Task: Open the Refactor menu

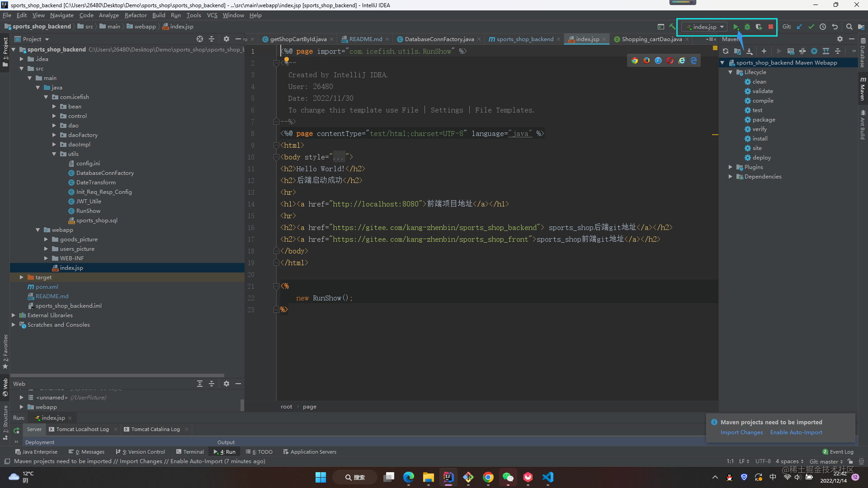Action: tap(136, 15)
